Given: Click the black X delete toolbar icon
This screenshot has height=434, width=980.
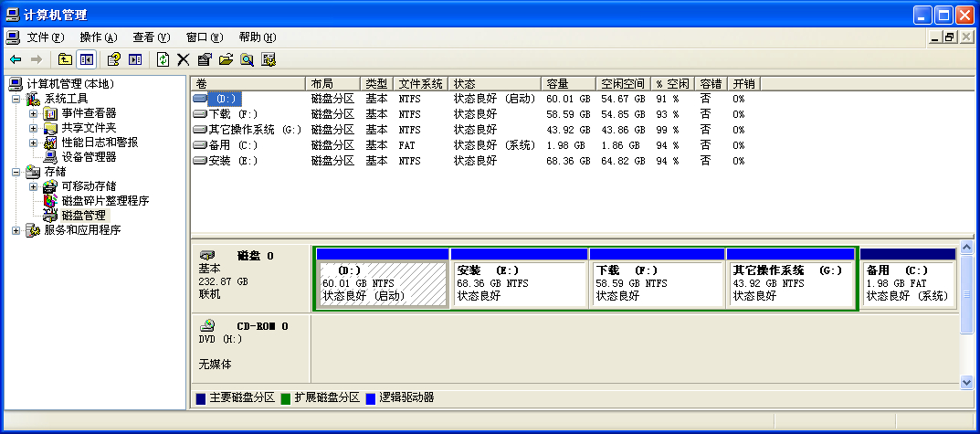Looking at the screenshot, I should pyautogui.click(x=184, y=59).
